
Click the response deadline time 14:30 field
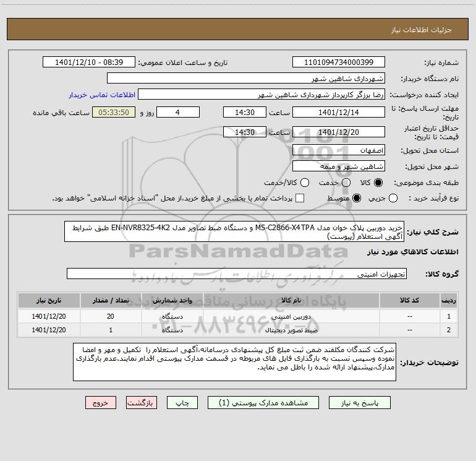[x=245, y=112]
